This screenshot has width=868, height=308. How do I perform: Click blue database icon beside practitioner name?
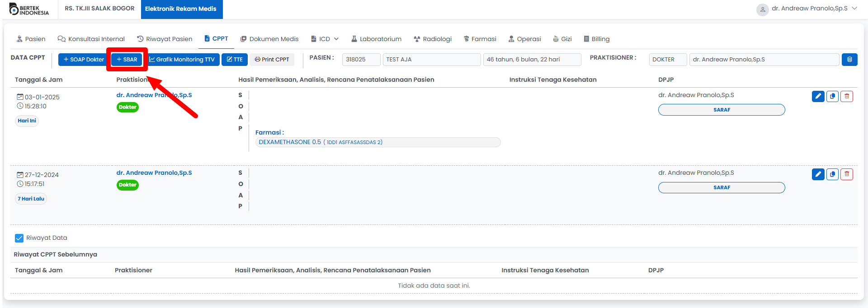pyautogui.click(x=849, y=60)
